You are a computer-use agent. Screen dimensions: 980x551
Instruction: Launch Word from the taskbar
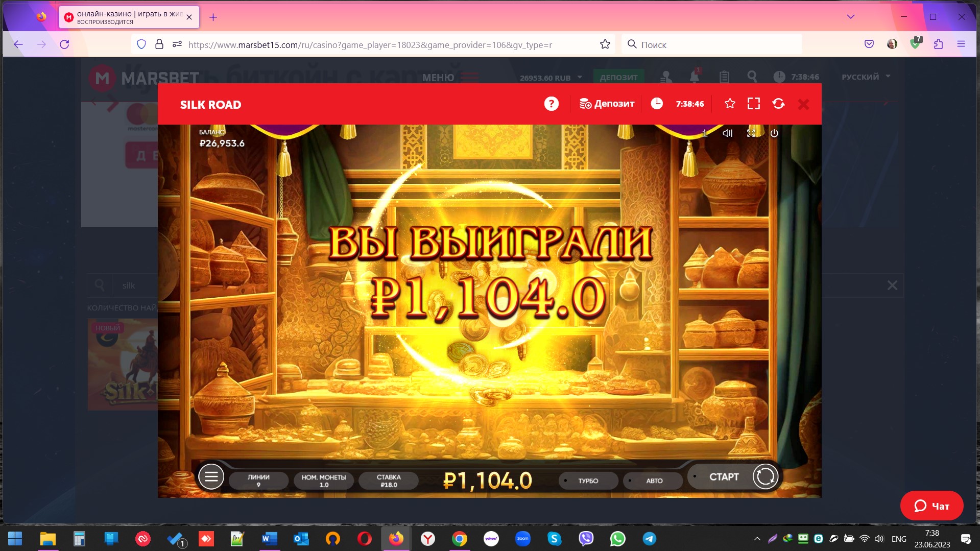coord(269,538)
